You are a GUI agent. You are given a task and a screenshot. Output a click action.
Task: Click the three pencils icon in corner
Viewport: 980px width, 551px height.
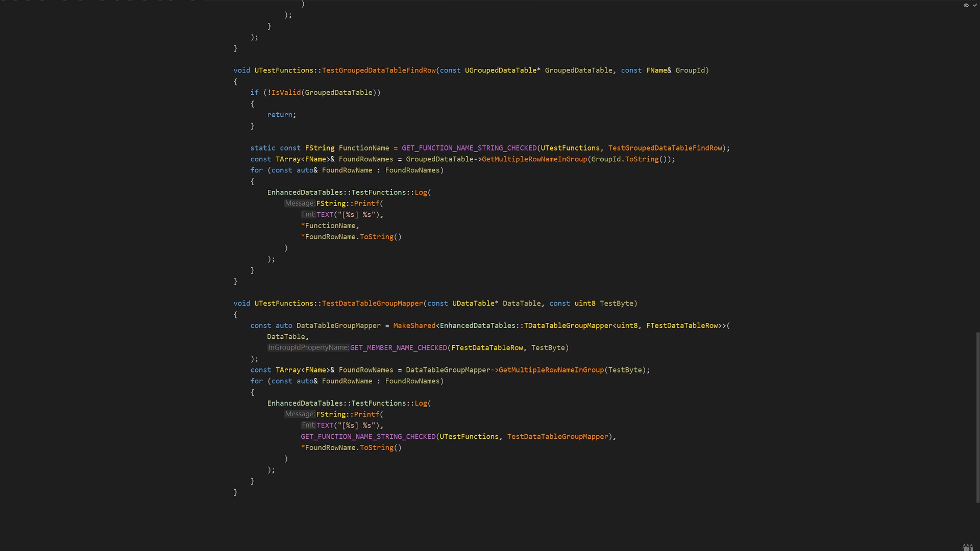967,547
